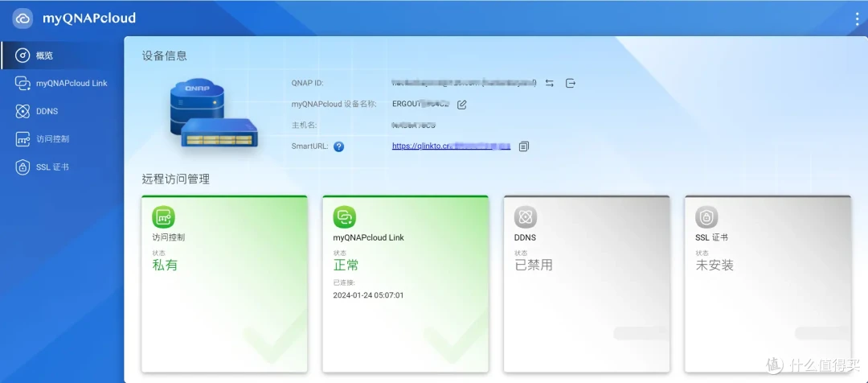This screenshot has height=383, width=868.
Task: Click the 未安装 status in SSL 证书 card
Action: click(x=714, y=265)
